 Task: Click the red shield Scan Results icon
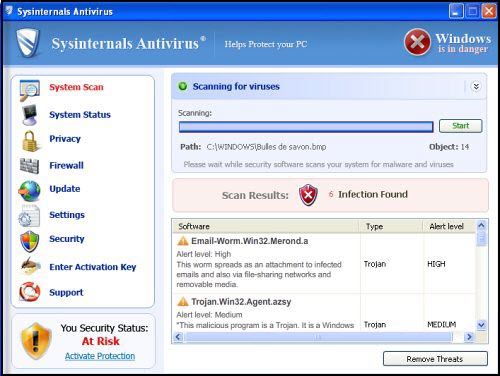(308, 195)
